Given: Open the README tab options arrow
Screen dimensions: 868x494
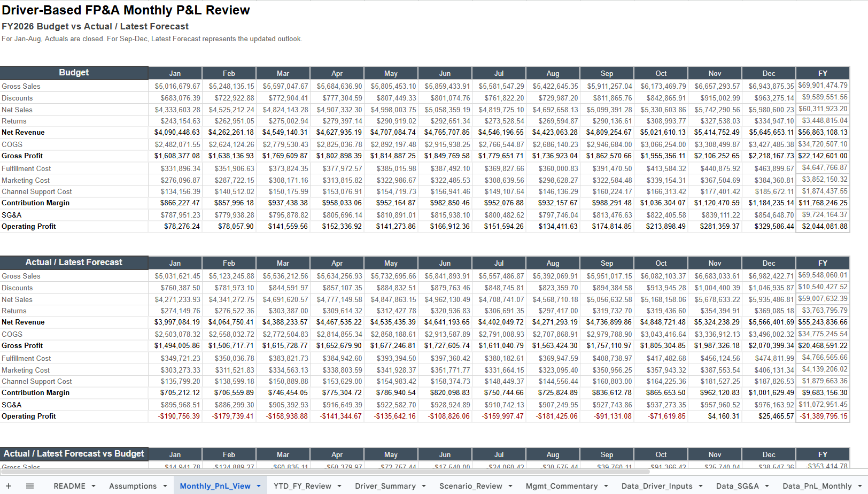Looking at the screenshot, I should click(x=94, y=486).
